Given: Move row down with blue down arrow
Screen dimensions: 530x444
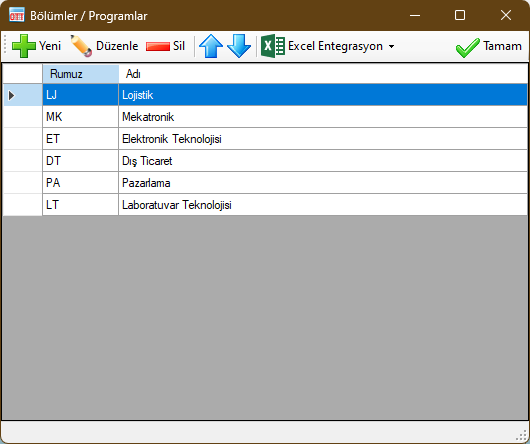Looking at the screenshot, I should (x=239, y=46).
